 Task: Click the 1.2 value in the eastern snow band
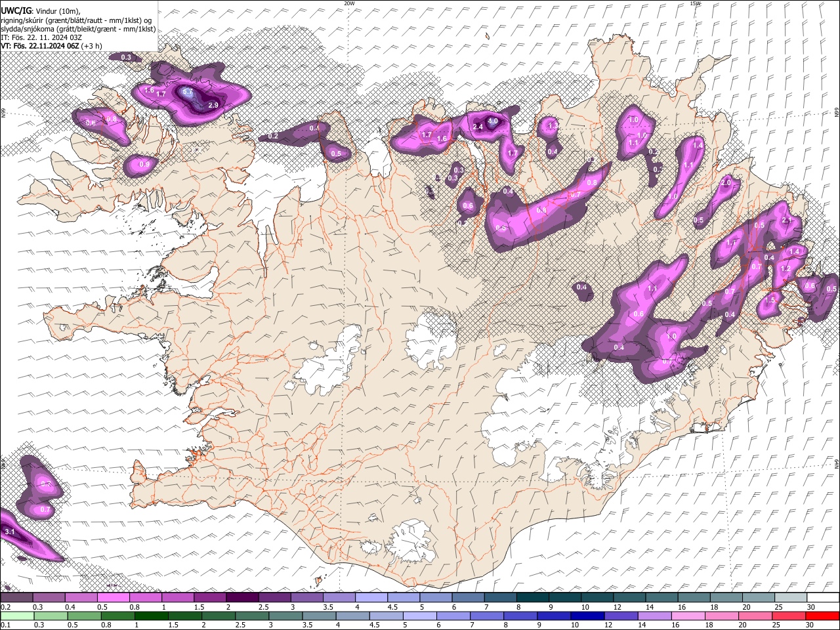click(786, 269)
